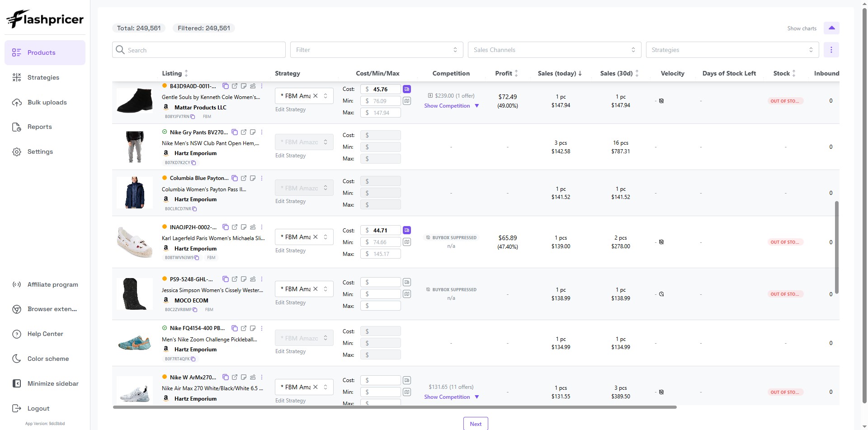Sort table by Stock column
The image size is (868, 430).
(784, 73)
